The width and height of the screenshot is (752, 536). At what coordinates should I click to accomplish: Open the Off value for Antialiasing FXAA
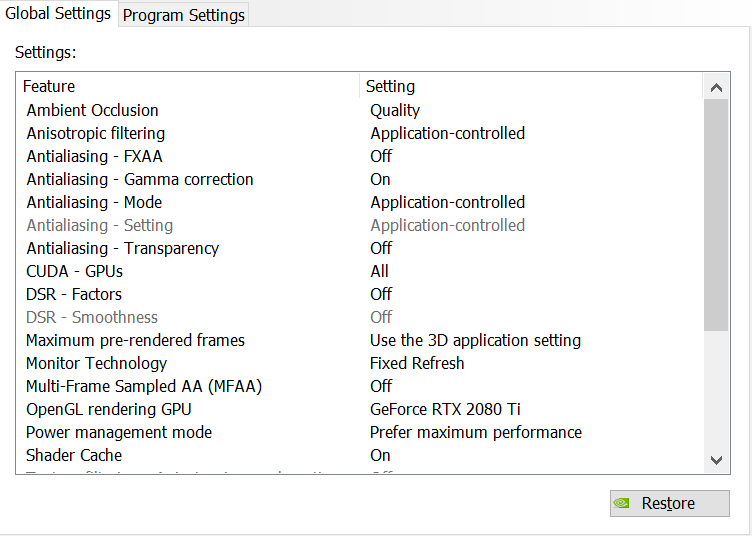381,156
